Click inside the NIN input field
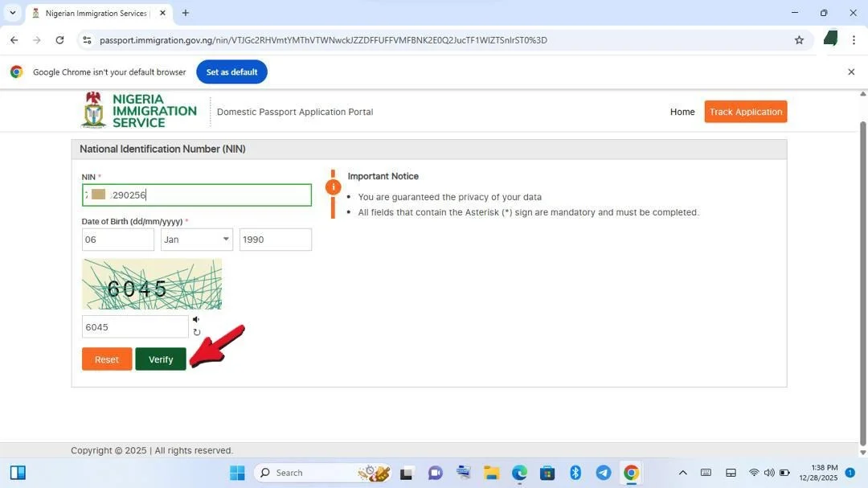The width and height of the screenshot is (868, 488). [x=196, y=195]
